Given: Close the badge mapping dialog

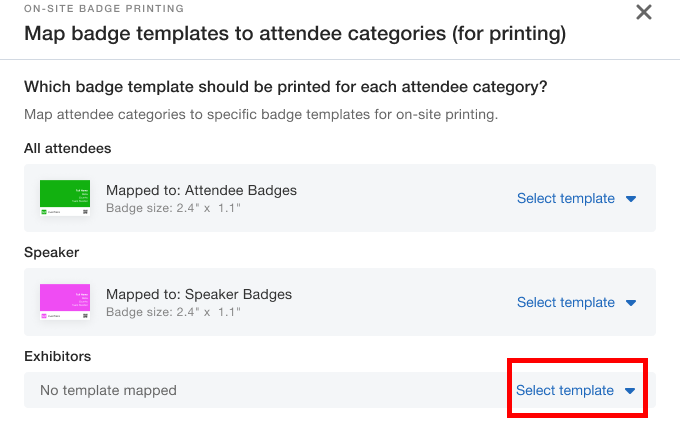Looking at the screenshot, I should [644, 12].
